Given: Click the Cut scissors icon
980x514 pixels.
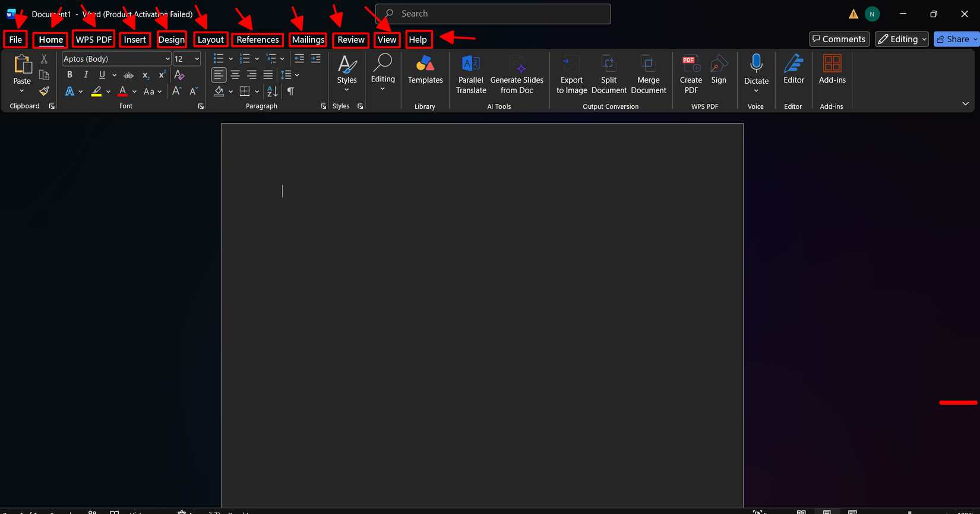Looking at the screenshot, I should [x=44, y=59].
